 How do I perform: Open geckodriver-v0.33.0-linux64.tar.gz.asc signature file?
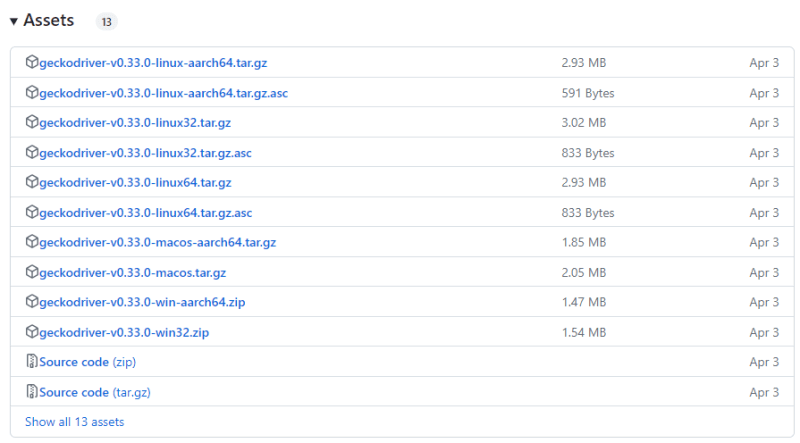click(x=145, y=213)
